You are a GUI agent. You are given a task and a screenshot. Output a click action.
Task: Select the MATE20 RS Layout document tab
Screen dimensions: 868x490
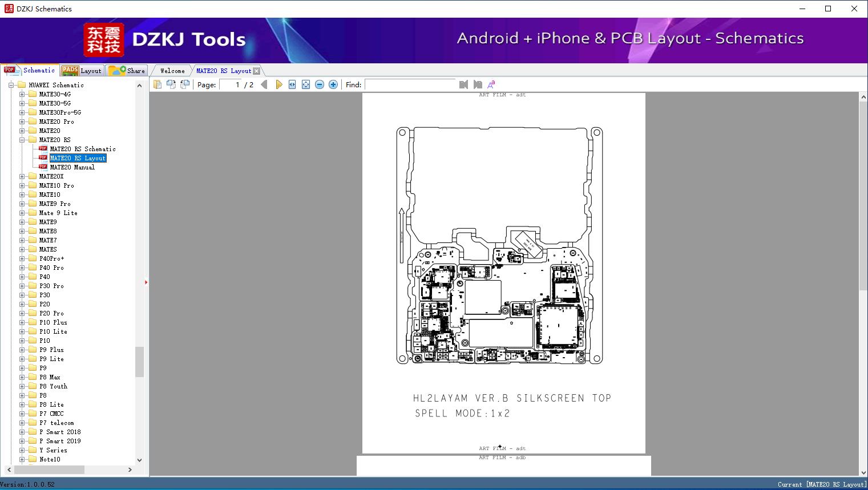tap(224, 71)
